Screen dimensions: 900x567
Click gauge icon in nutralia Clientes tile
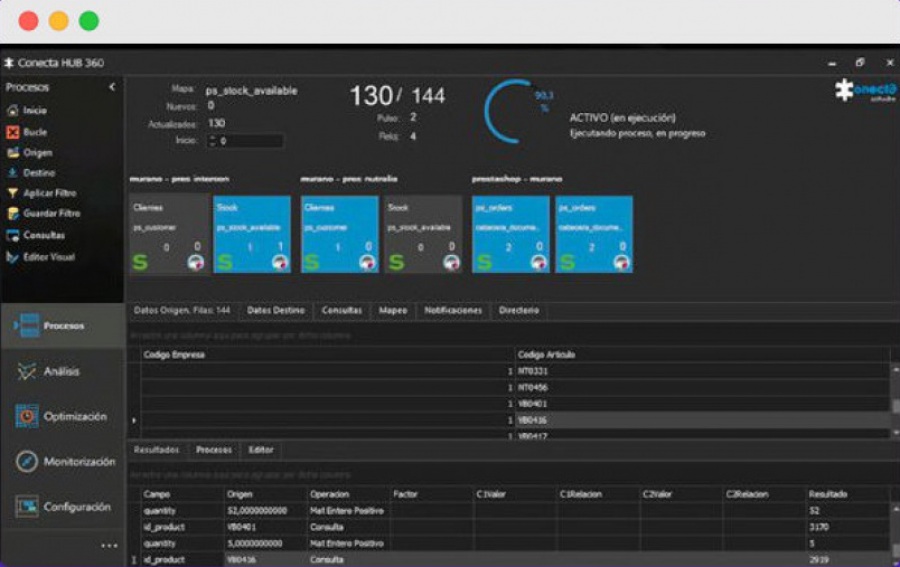pyautogui.click(x=367, y=263)
